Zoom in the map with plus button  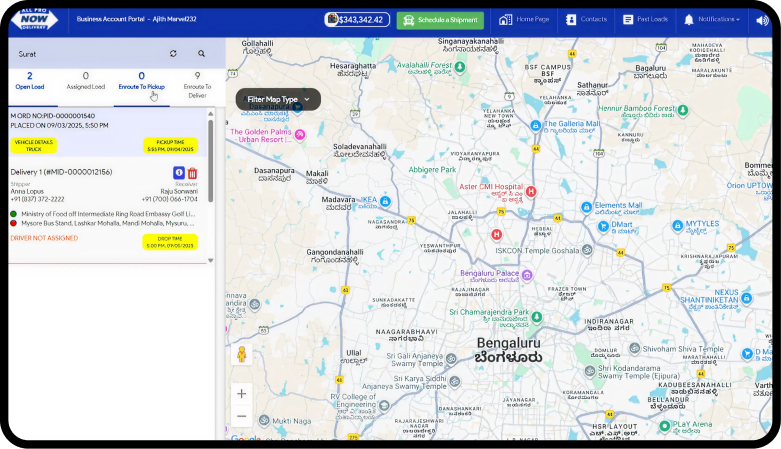click(x=241, y=394)
